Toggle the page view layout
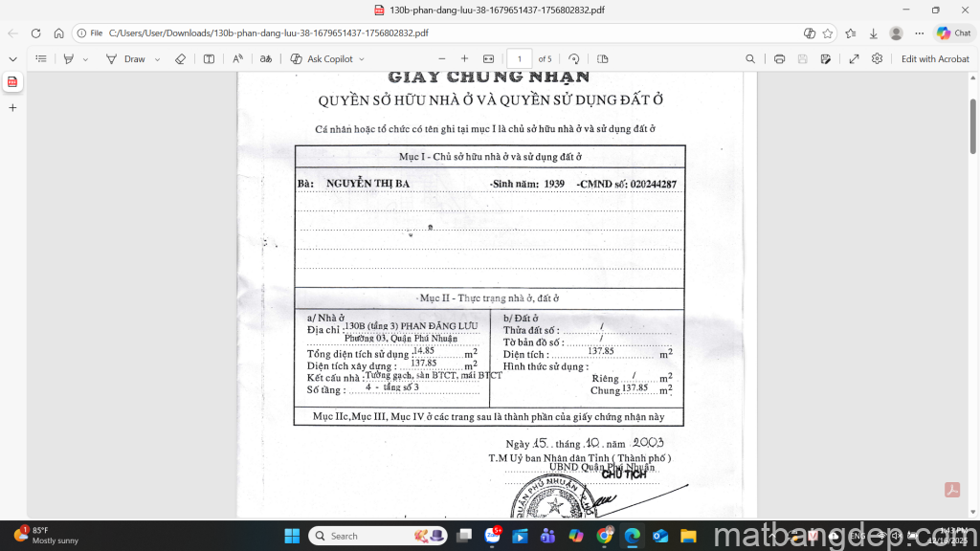The image size is (980, 551). tap(602, 58)
